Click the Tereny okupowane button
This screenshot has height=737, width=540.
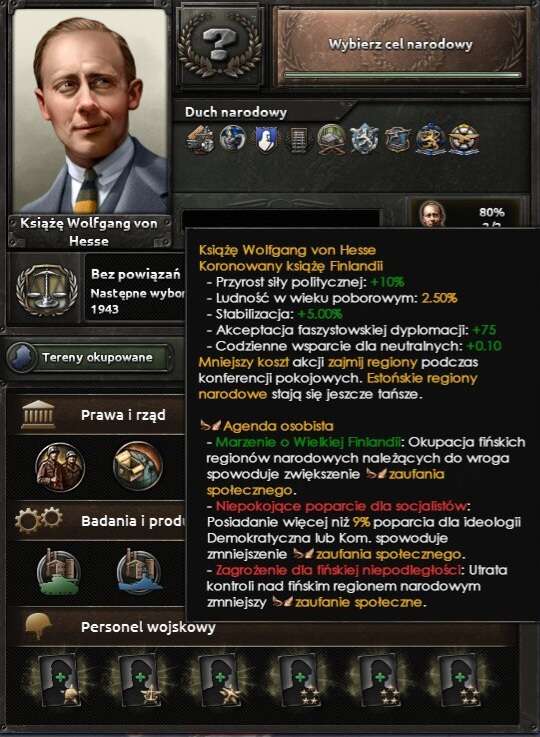pyautogui.click(x=88, y=358)
